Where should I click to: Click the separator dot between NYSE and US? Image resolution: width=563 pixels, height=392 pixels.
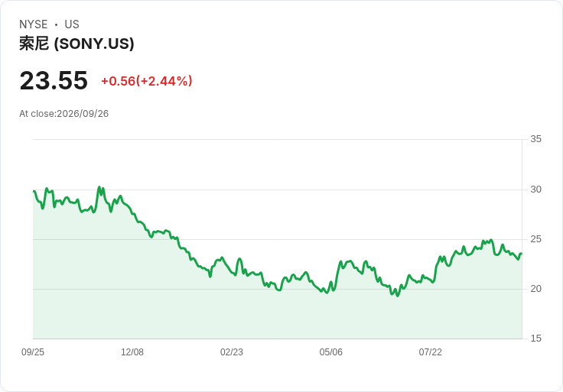tap(56, 24)
